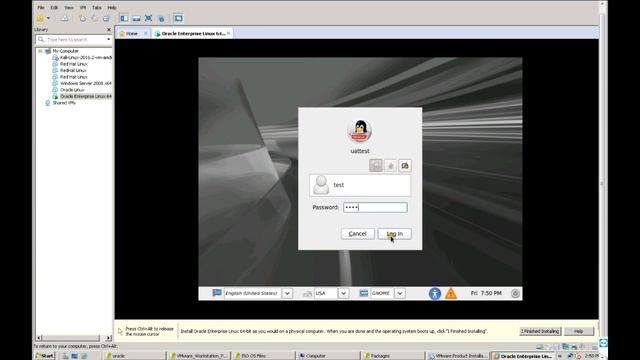This screenshot has height=360, width=640.
Task: Click the Unity mode toolbar icon
Action: (161, 18)
